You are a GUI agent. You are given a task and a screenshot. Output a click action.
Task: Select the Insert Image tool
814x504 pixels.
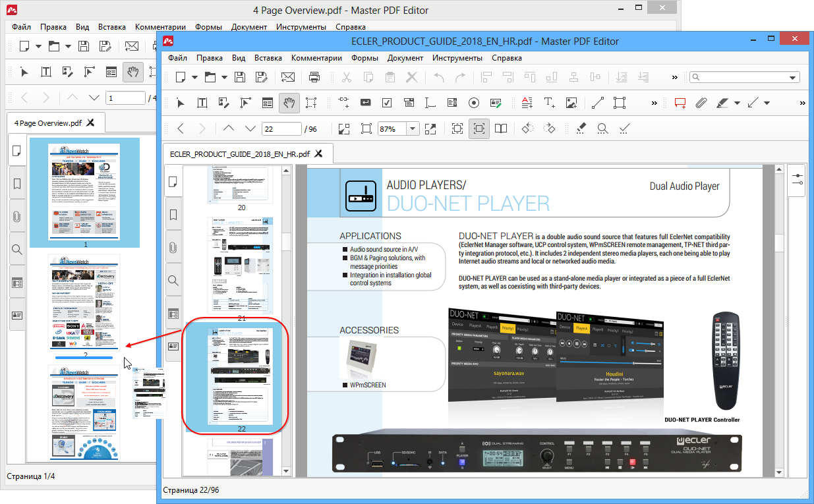[571, 103]
